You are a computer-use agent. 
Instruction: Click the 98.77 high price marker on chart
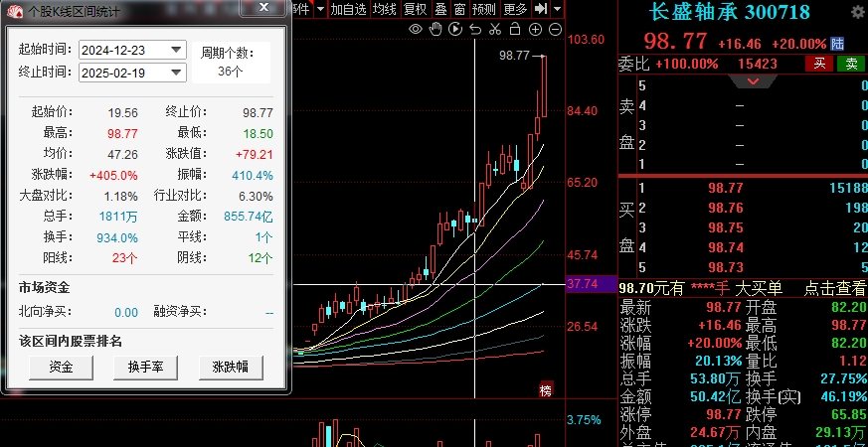click(x=514, y=56)
